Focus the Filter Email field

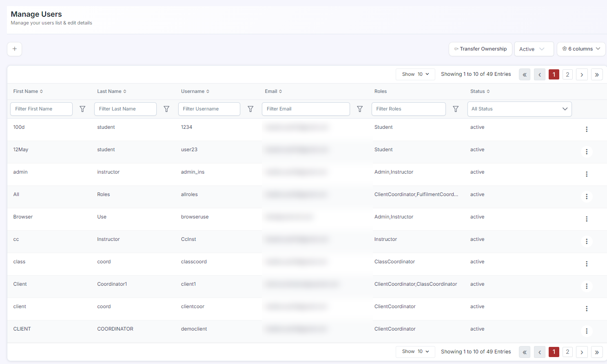(x=306, y=109)
